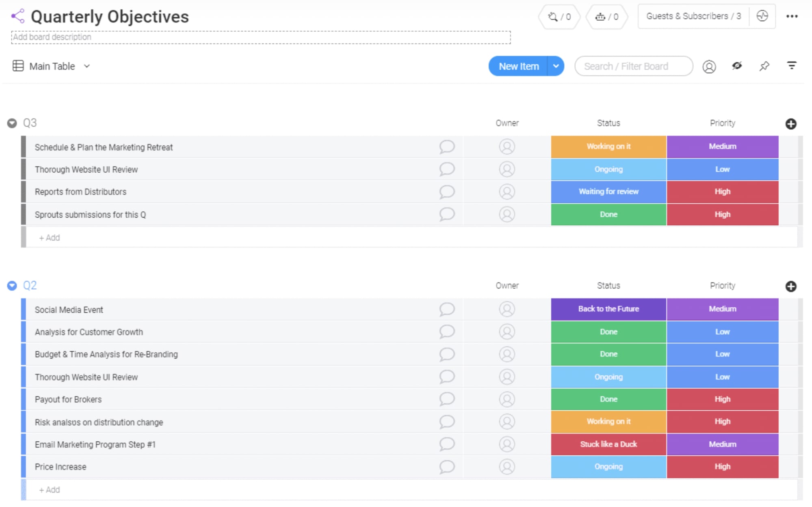Change the Ongoing status for Price Increase

point(608,467)
